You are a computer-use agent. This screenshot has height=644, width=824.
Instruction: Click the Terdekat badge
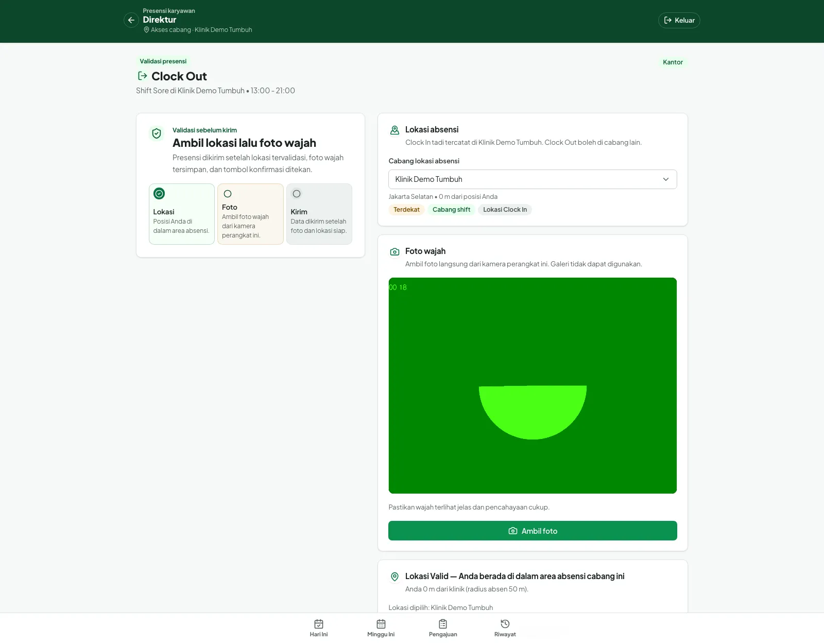[406, 210]
